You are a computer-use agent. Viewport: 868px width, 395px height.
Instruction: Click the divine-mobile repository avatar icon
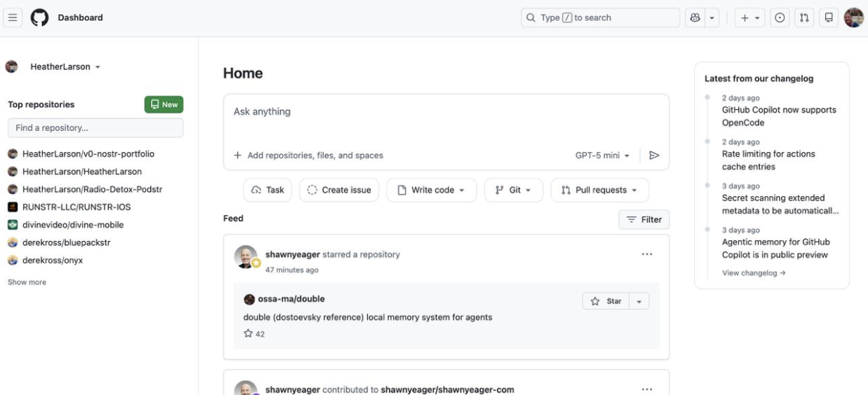coord(13,225)
